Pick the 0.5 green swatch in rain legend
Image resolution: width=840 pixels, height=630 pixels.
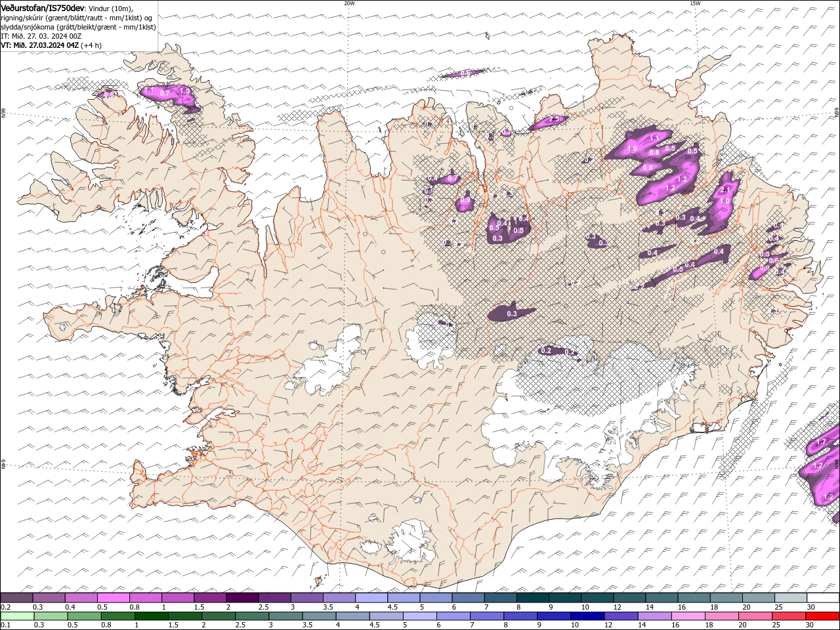pyautogui.click(x=84, y=616)
